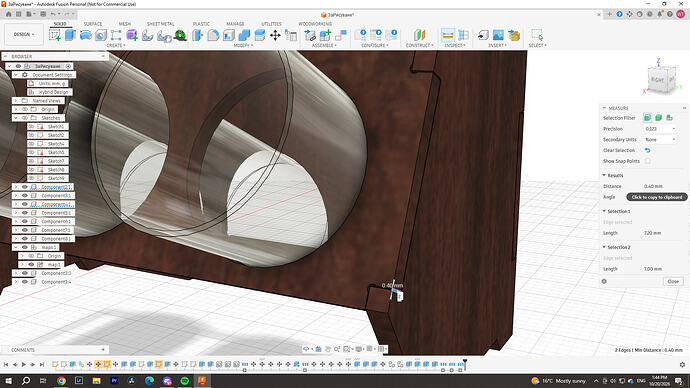Activate the Select tool icon

click(537, 35)
